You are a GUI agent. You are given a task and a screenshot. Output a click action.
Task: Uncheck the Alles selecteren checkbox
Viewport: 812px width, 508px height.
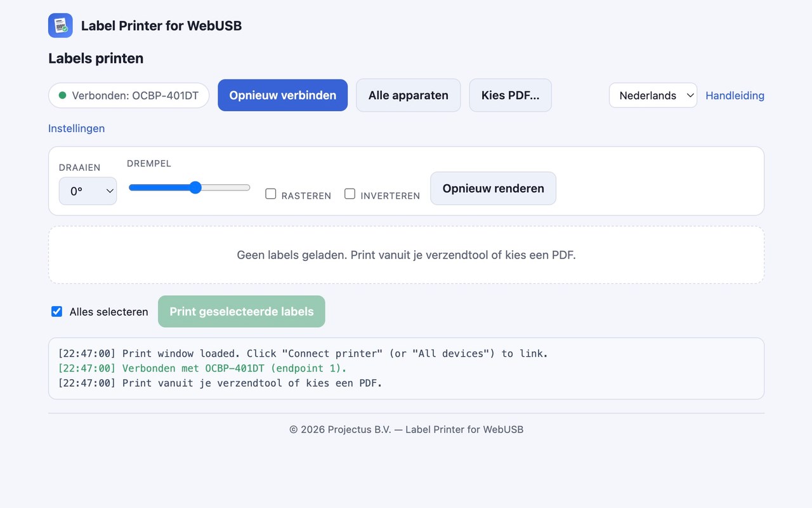57,312
